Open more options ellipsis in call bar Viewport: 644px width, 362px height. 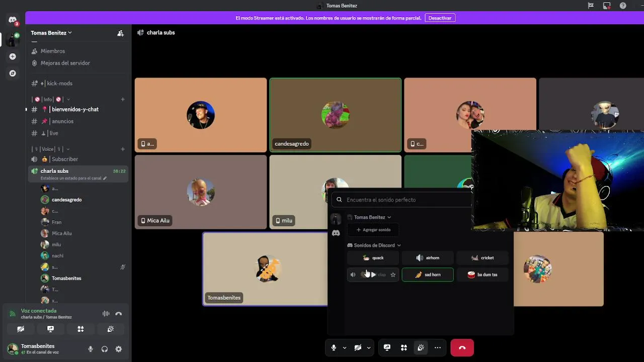(x=438, y=347)
